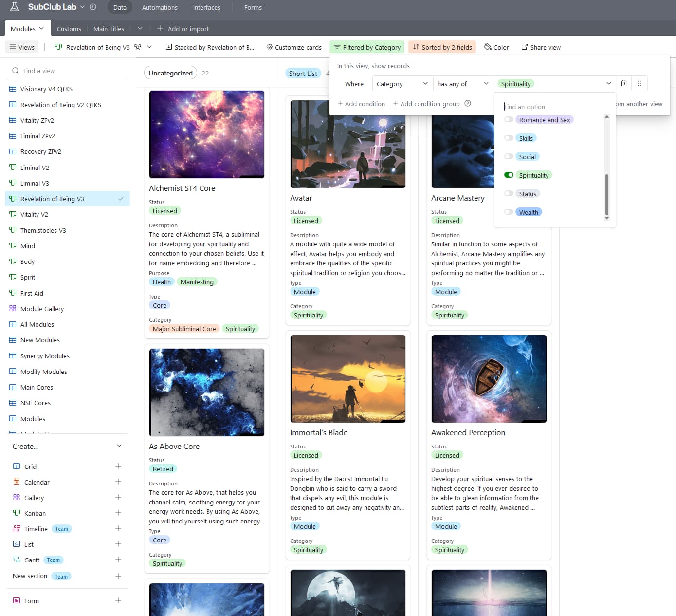This screenshot has width=676, height=616.
Task: Add a Kanban view with plus icon
Action: [118, 513]
